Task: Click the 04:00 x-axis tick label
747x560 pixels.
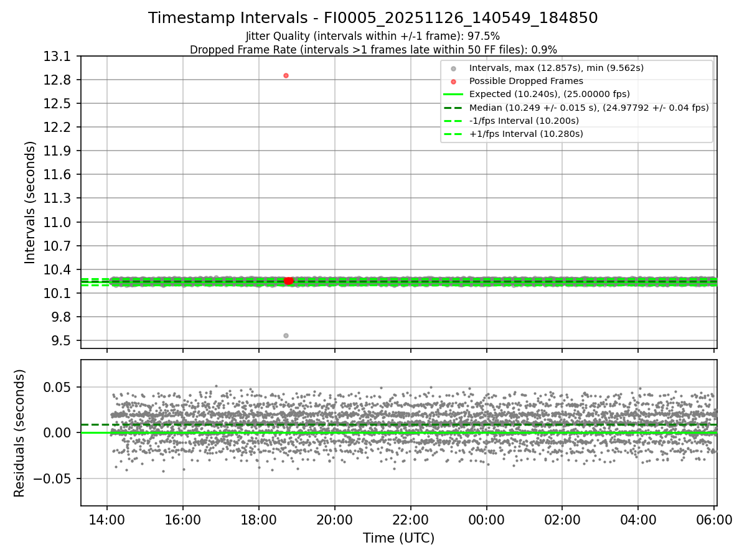Action: [639, 520]
